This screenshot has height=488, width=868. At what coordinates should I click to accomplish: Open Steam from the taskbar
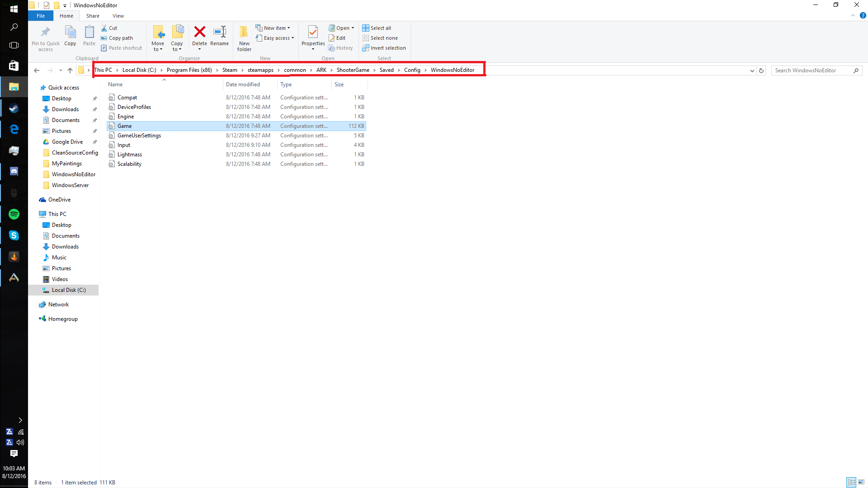pyautogui.click(x=14, y=108)
